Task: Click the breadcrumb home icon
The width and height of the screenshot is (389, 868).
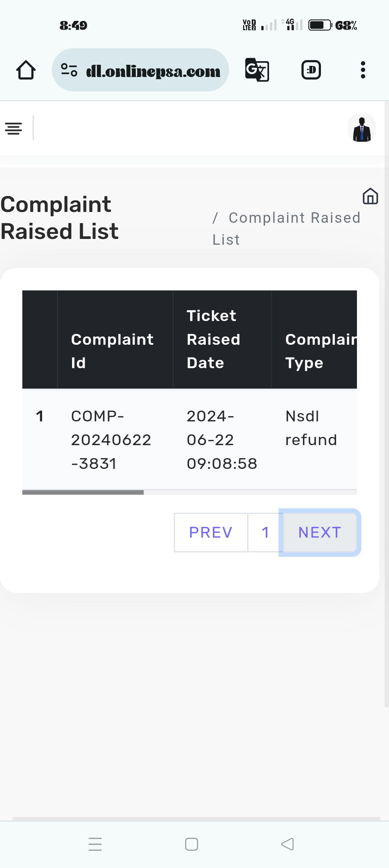Action: [370, 196]
